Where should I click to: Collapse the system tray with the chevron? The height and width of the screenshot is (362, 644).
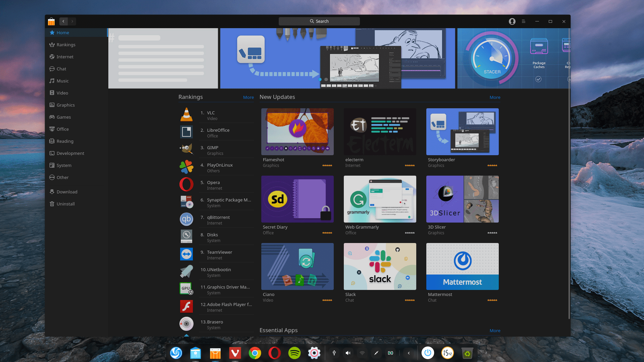pyautogui.click(x=409, y=353)
